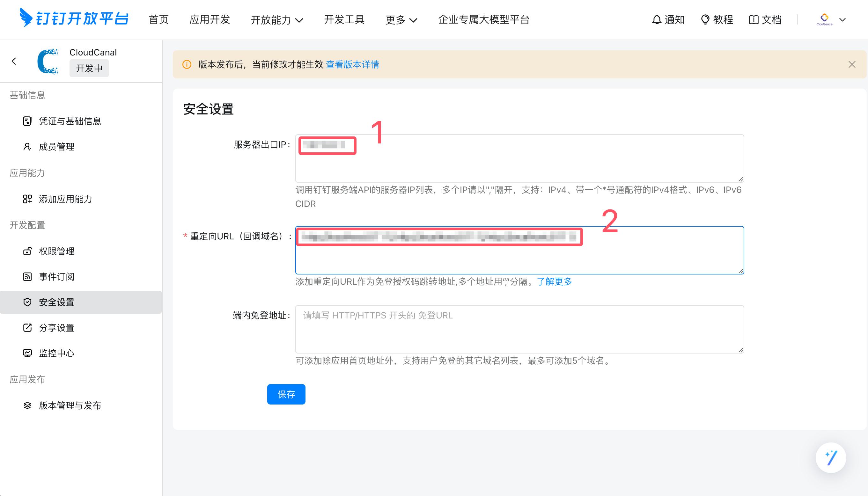Click the info icon in the banner
This screenshot has width=868, height=496.
click(x=187, y=64)
